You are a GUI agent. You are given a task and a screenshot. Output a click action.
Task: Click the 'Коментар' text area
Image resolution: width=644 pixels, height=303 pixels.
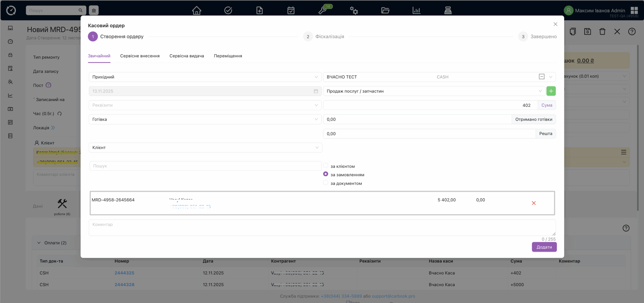point(322,228)
